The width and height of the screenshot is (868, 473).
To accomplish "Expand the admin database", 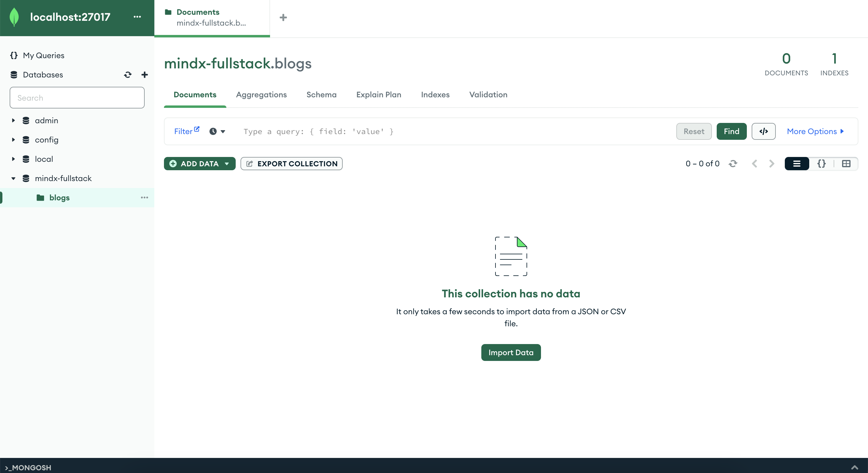I will tap(14, 121).
